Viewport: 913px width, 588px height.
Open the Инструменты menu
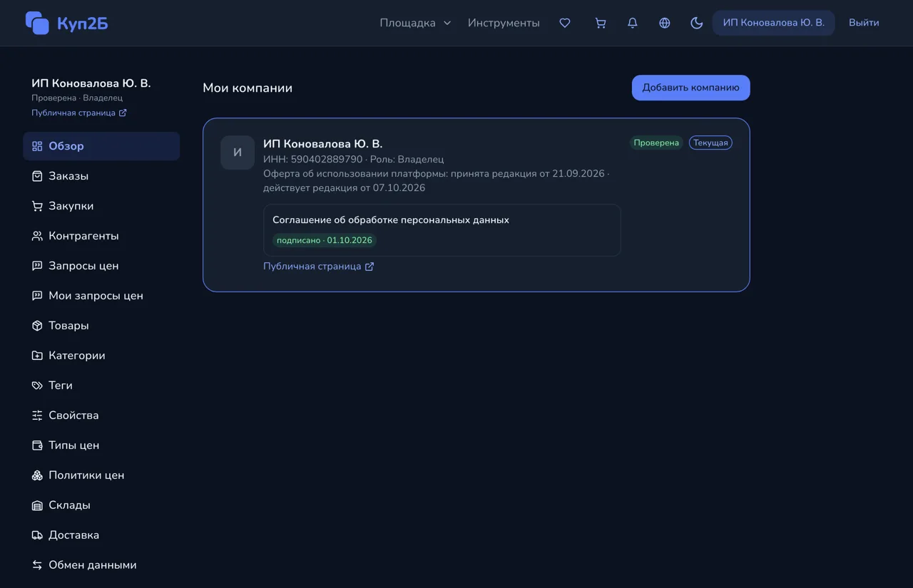point(504,23)
